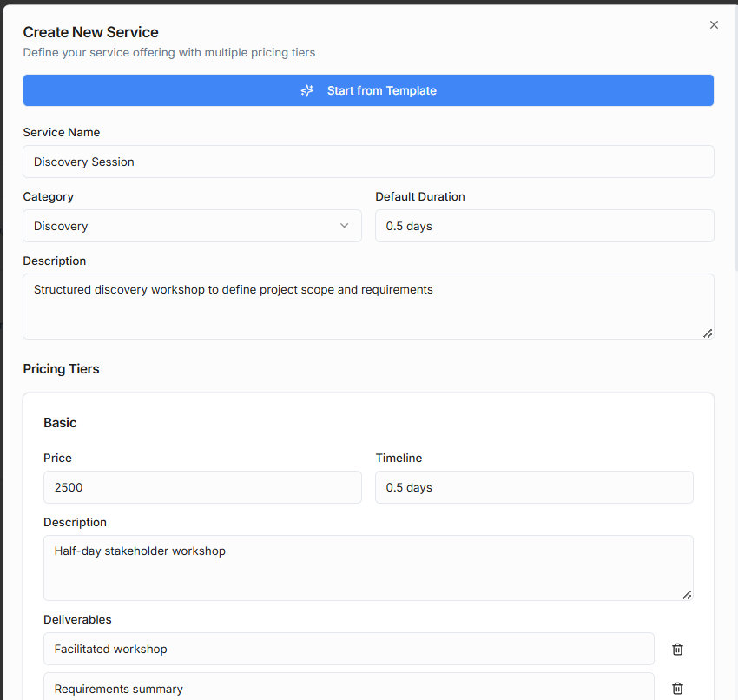Viewport: 738px width, 700px height.
Task: Click the Timeline field for the Basic tier
Action: 534,487
